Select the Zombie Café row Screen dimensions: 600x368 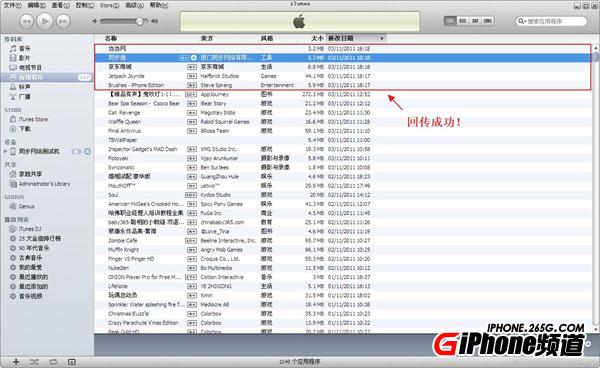(343, 241)
